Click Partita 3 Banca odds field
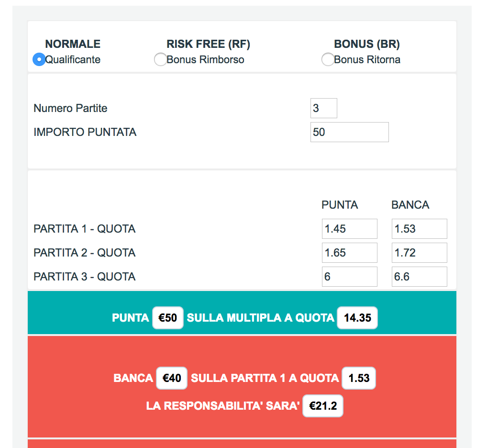 click(x=419, y=277)
